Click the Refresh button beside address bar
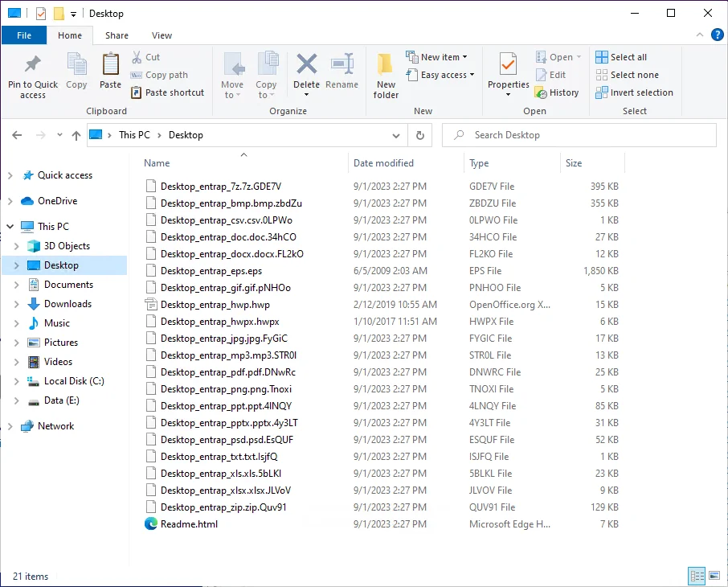This screenshot has height=587, width=728. [419, 135]
